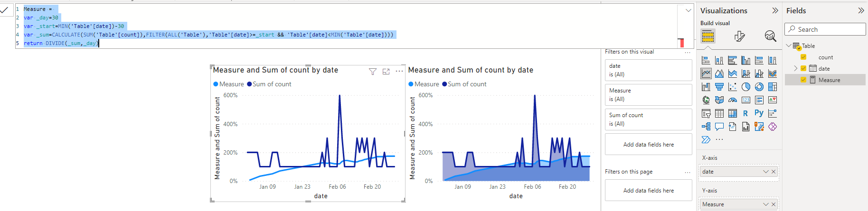
Task: Toggle the Measure field checkbox
Action: pyautogui.click(x=803, y=80)
